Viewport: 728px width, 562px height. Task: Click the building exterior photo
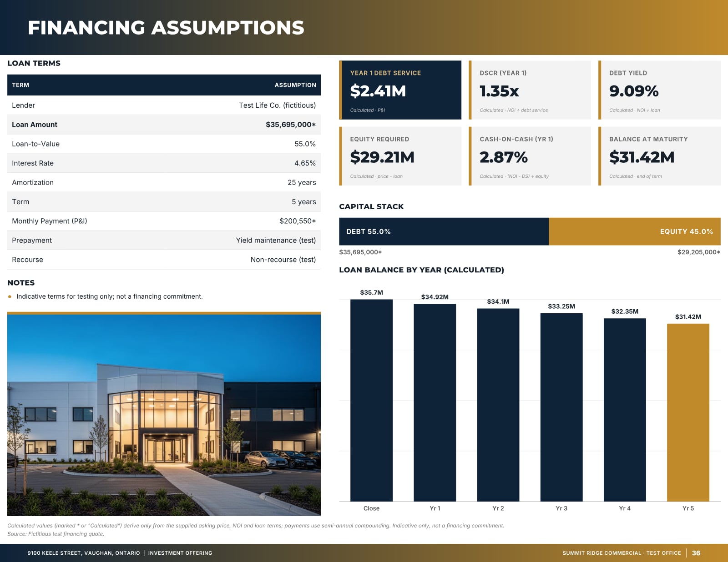pyautogui.click(x=164, y=415)
